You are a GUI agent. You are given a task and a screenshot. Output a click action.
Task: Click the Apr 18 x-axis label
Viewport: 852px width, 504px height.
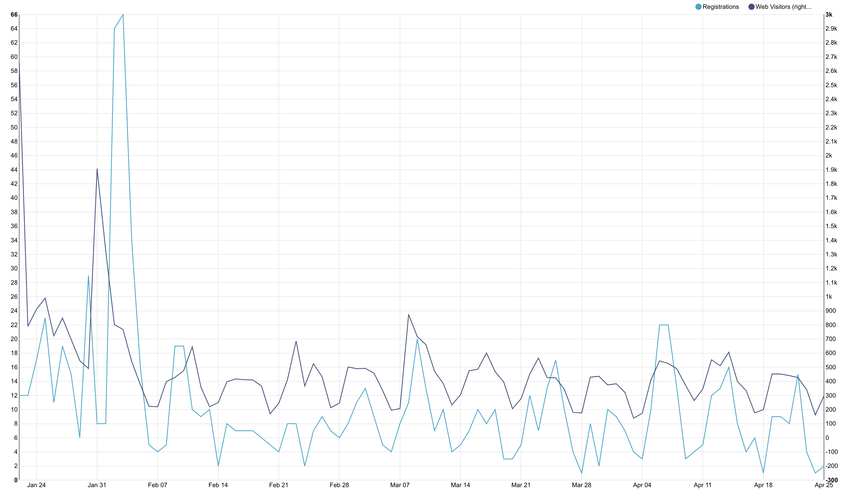pyautogui.click(x=763, y=485)
